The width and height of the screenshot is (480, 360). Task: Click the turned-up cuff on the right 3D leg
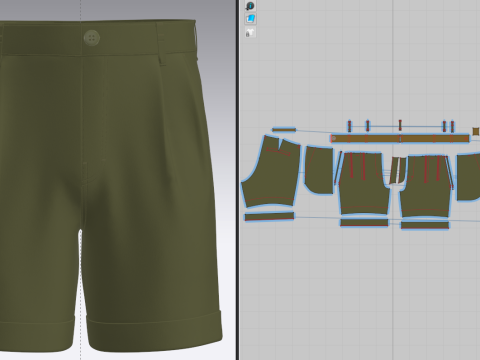(x=155, y=332)
